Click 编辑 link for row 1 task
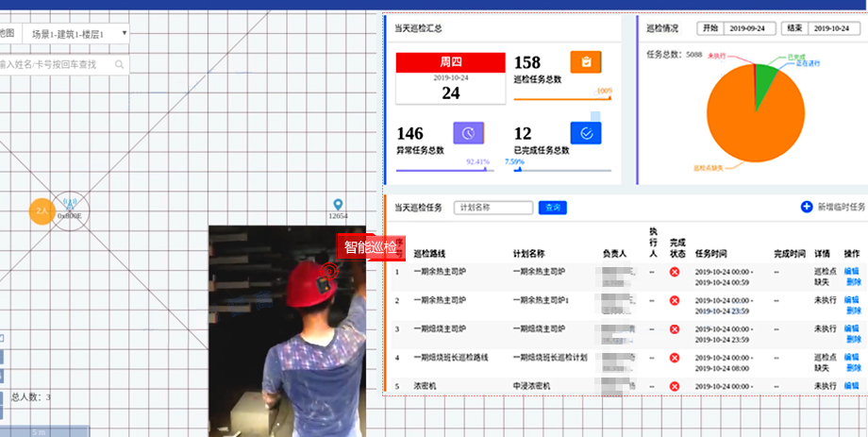Screen dimensions: 868x437 [852, 272]
